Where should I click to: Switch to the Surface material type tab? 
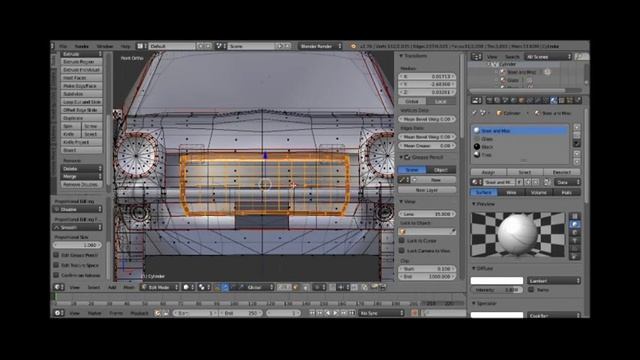[484, 192]
